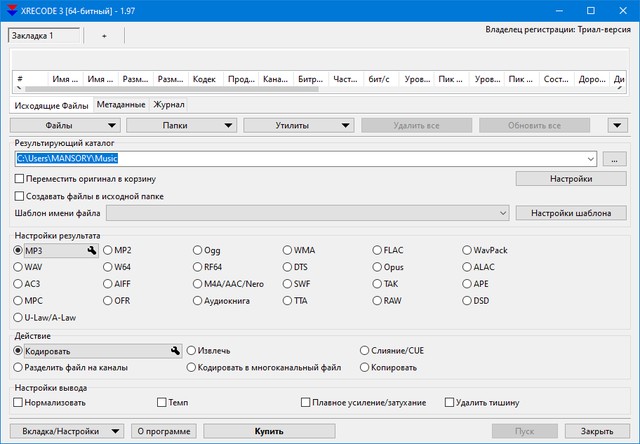Open the standalone arrow dropdown right of Обновить все
This screenshot has width=640, height=444.
[617, 126]
